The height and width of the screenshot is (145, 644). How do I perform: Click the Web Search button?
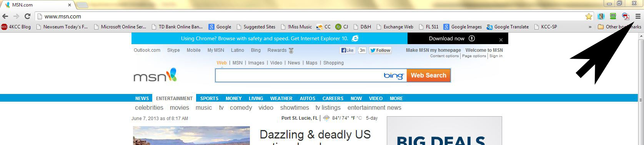coord(428,76)
